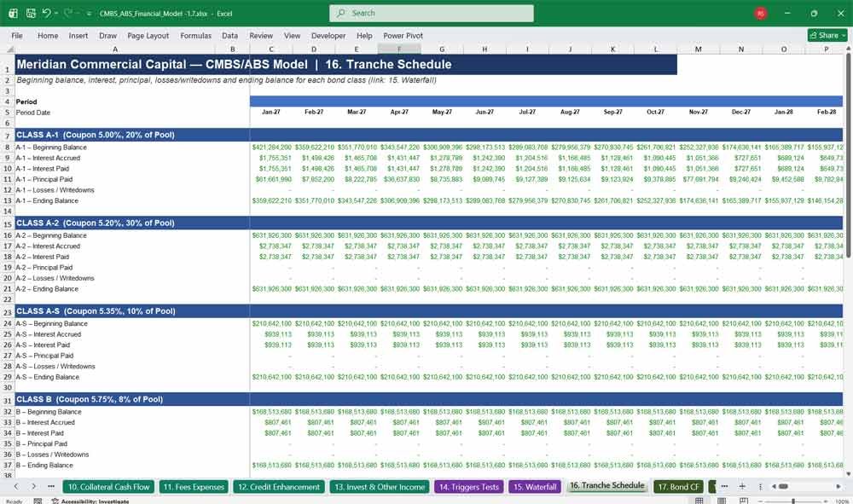This screenshot has height=504, width=853.
Task: Open the File menu
Action: pos(17,35)
